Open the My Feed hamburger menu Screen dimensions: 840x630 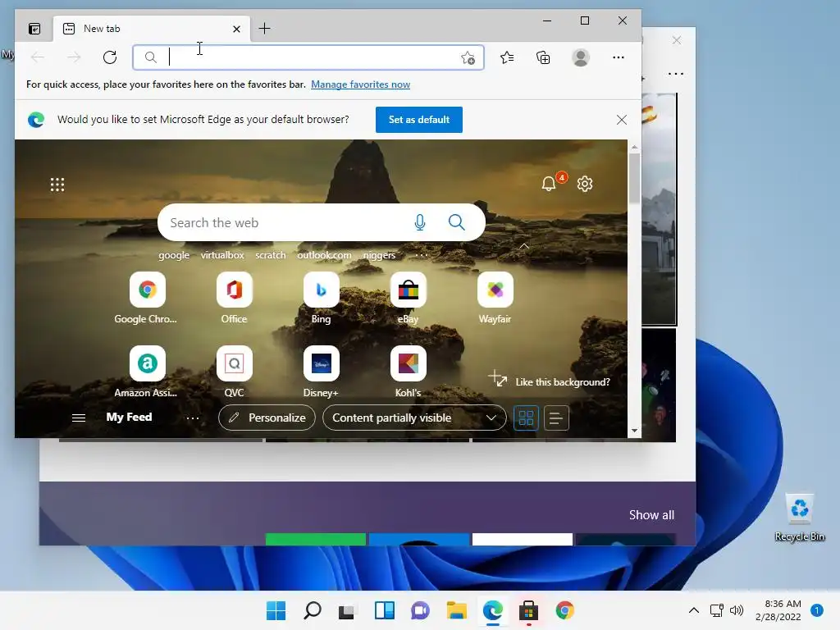(x=79, y=418)
